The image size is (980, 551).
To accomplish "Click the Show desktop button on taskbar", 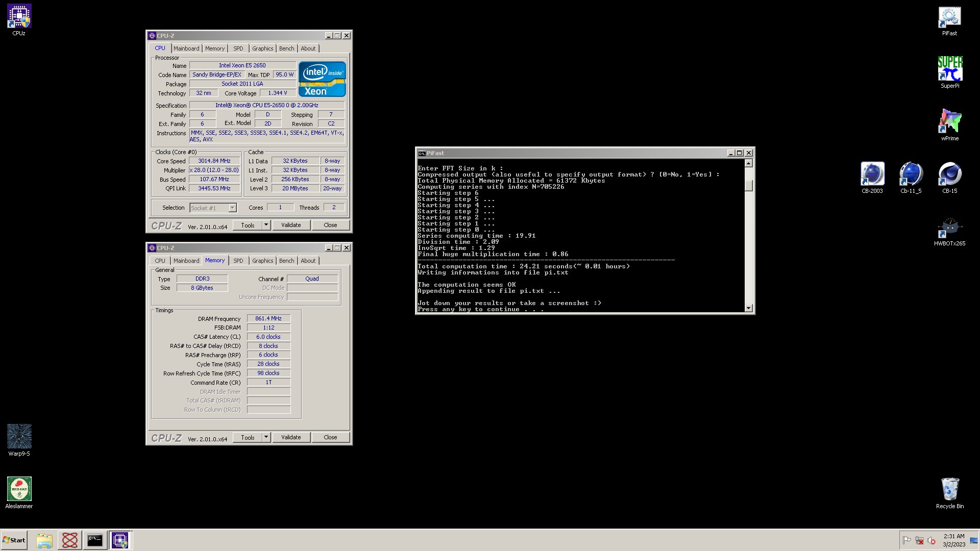I will (x=974, y=540).
